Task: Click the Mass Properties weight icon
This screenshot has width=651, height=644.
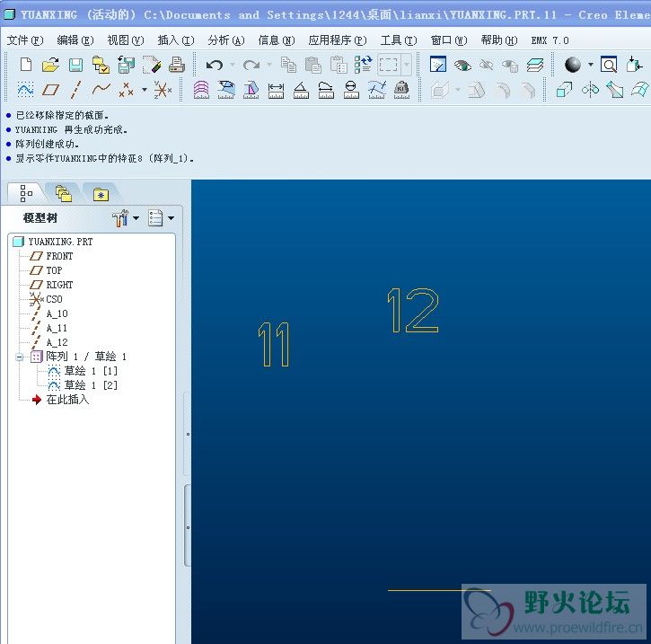Action: click(401, 90)
